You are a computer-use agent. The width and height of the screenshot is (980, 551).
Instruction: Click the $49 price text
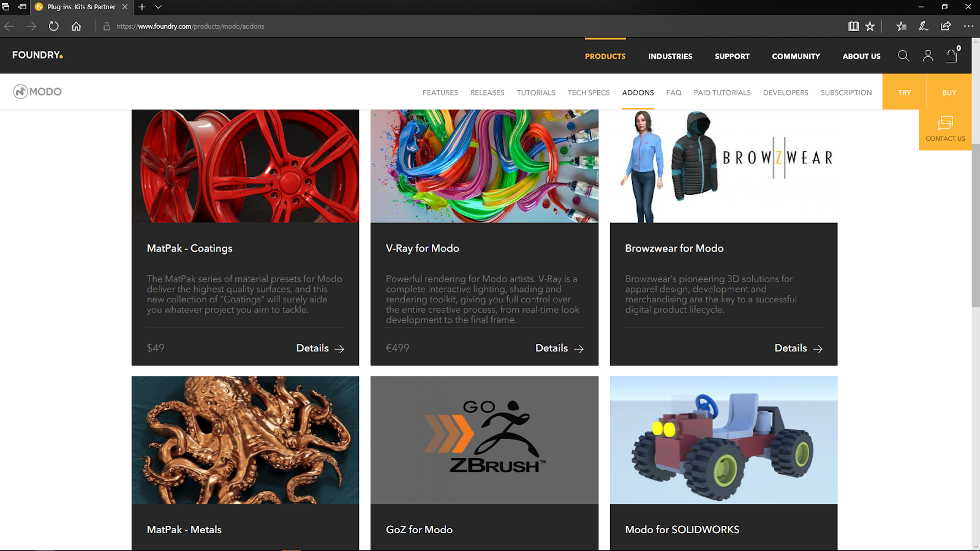coord(156,348)
